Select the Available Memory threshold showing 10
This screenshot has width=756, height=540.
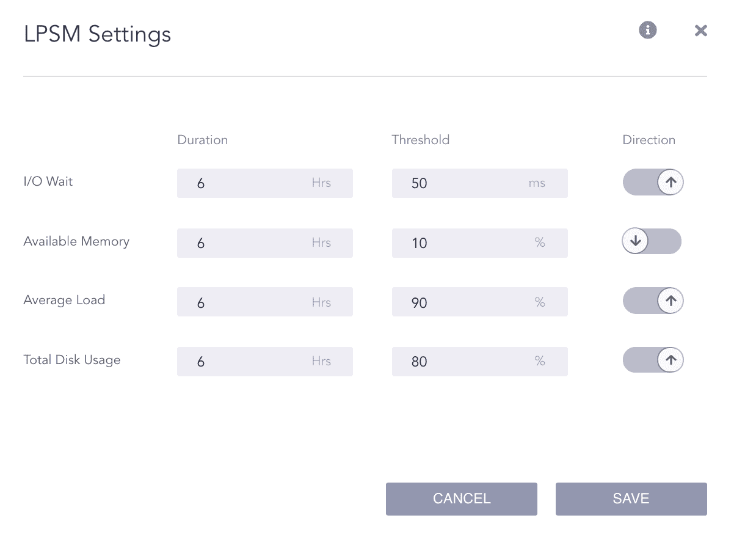click(x=479, y=243)
